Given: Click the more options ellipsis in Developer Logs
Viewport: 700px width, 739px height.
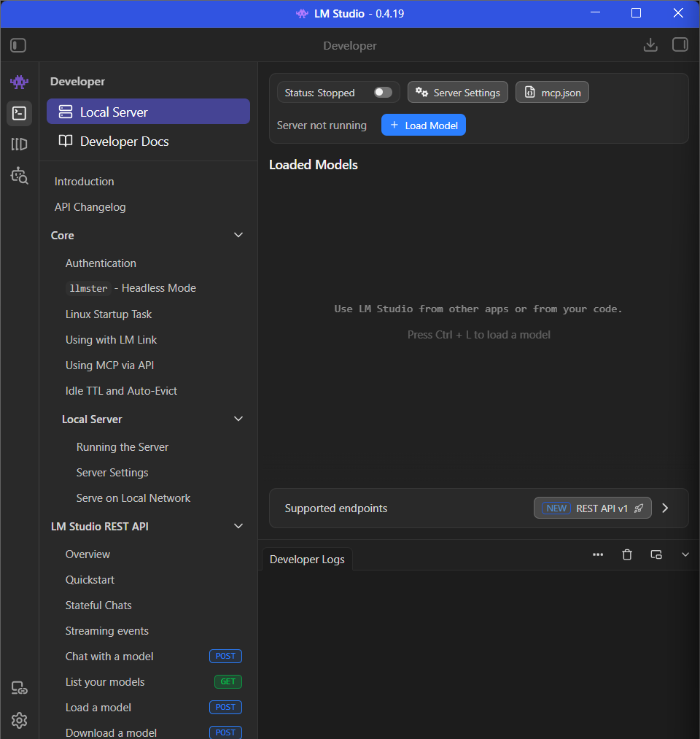Looking at the screenshot, I should click(x=598, y=554).
